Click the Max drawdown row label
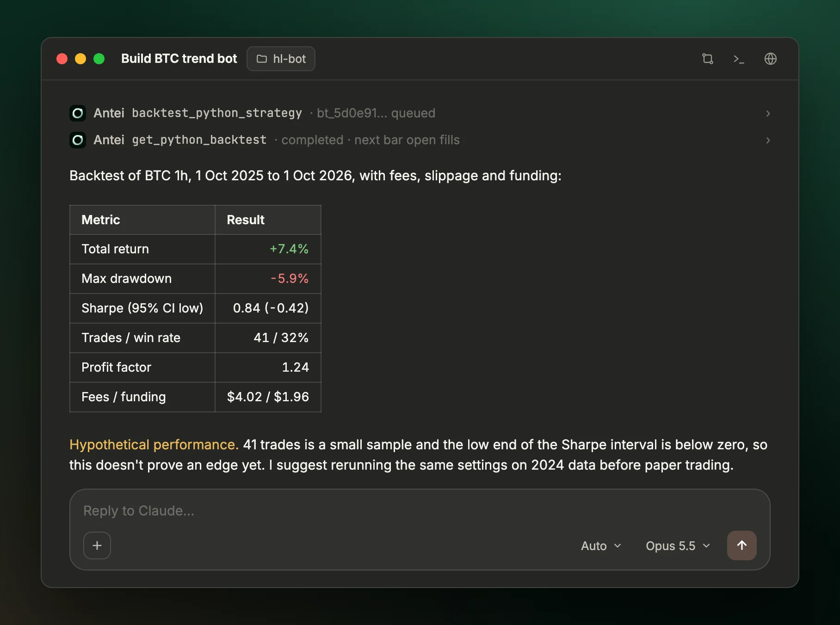The image size is (840, 625). [127, 279]
